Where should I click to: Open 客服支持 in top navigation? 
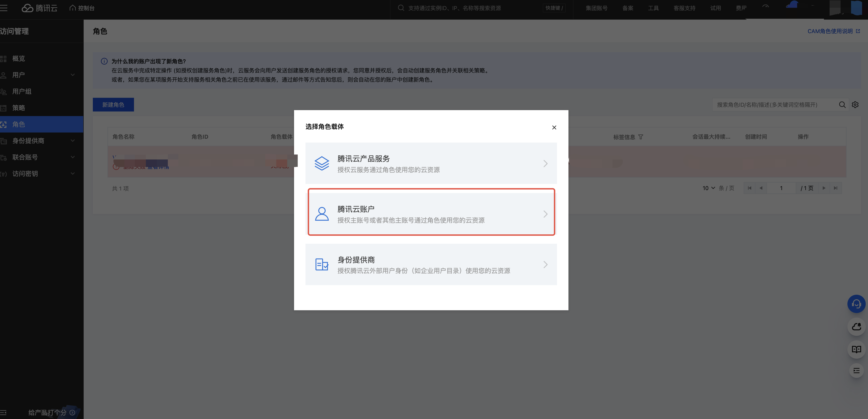pos(684,8)
